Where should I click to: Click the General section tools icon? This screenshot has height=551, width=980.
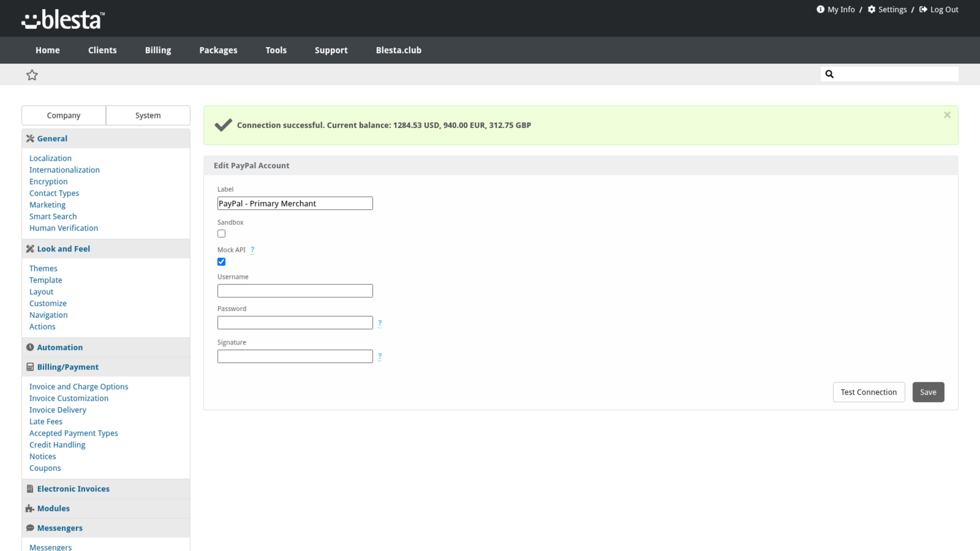point(30,139)
